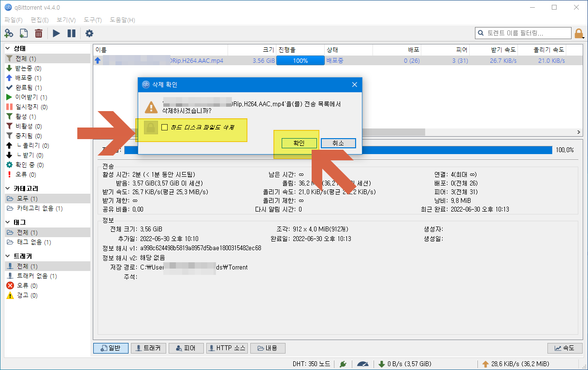Image resolution: width=588 pixels, height=370 pixels.
Task: Click the red trash delete icon
Action: 39,33
